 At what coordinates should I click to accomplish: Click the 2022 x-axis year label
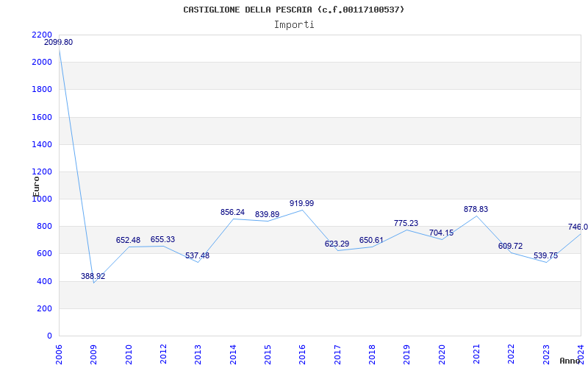coord(511,354)
